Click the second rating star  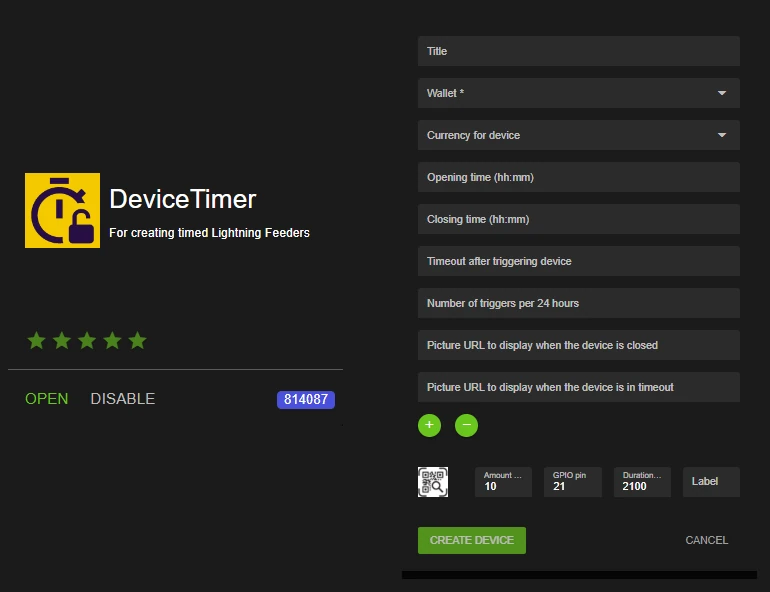[62, 340]
